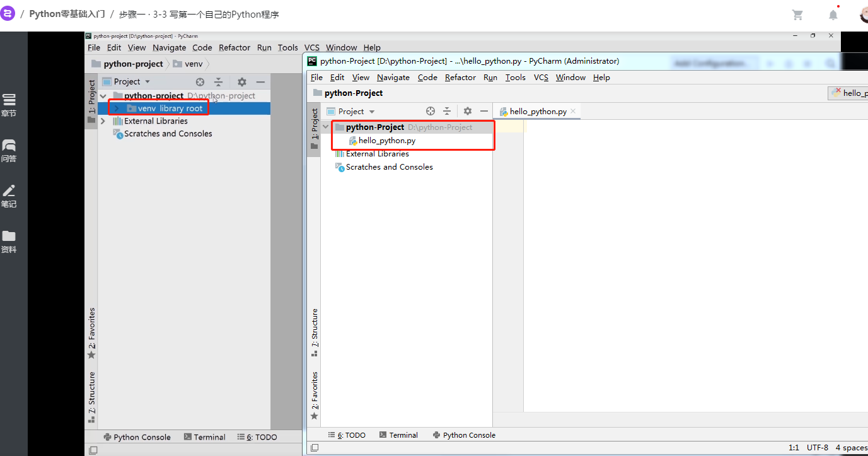The height and width of the screenshot is (456, 868).
Task: Open Project panel gear settings in front window
Action: pos(468,111)
